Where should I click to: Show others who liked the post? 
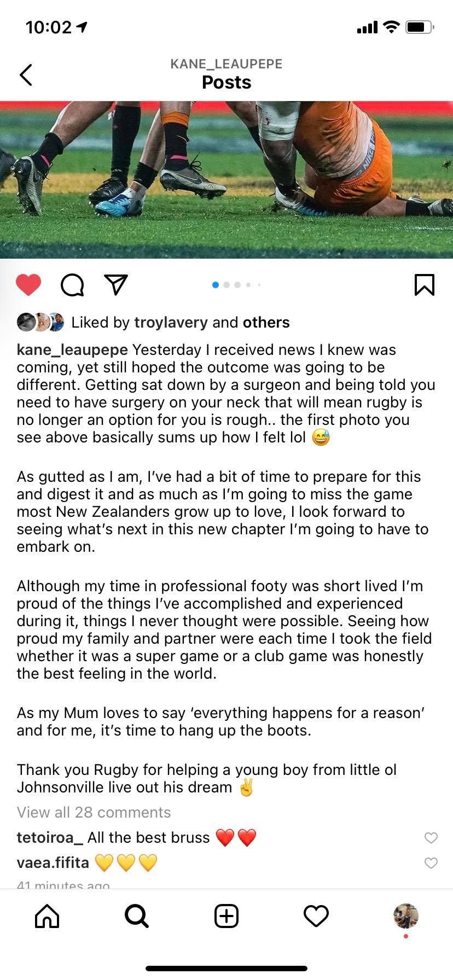(x=266, y=322)
